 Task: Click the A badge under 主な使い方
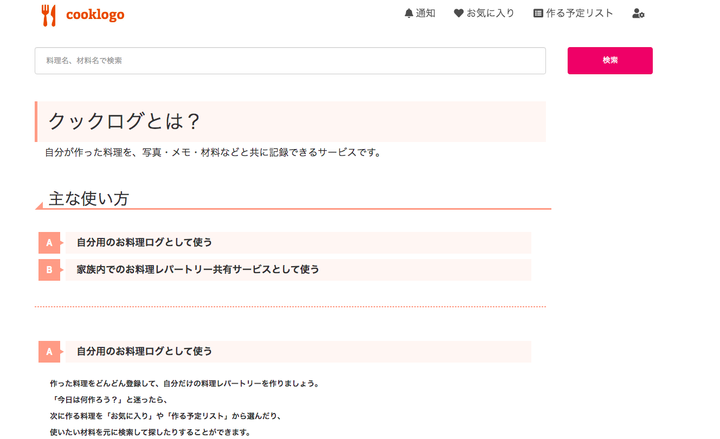pos(49,242)
